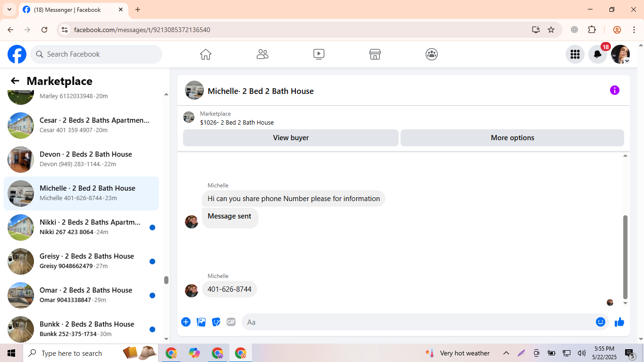Open the $1026 2 Bed 2 Bath House listing
The image size is (644, 362).
coord(237,122)
